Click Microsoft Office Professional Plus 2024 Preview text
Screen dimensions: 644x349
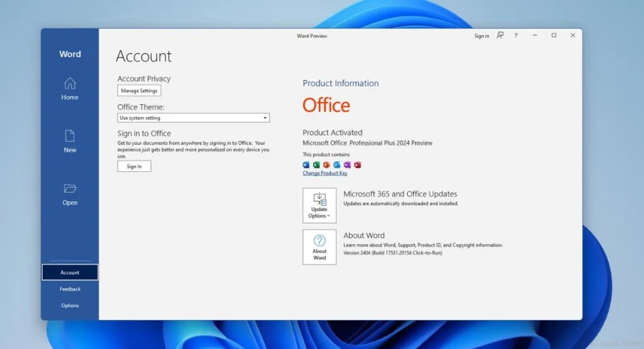pyautogui.click(x=368, y=143)
